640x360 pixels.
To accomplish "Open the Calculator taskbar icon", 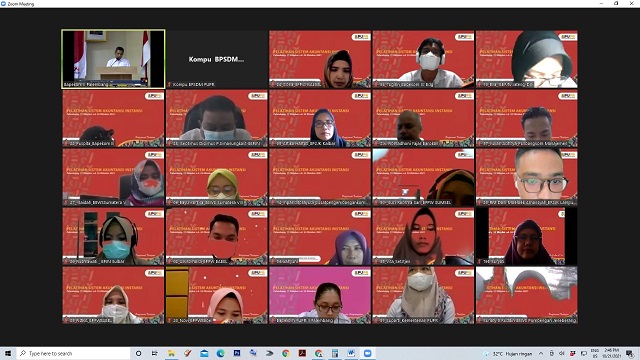I will 335,353.
